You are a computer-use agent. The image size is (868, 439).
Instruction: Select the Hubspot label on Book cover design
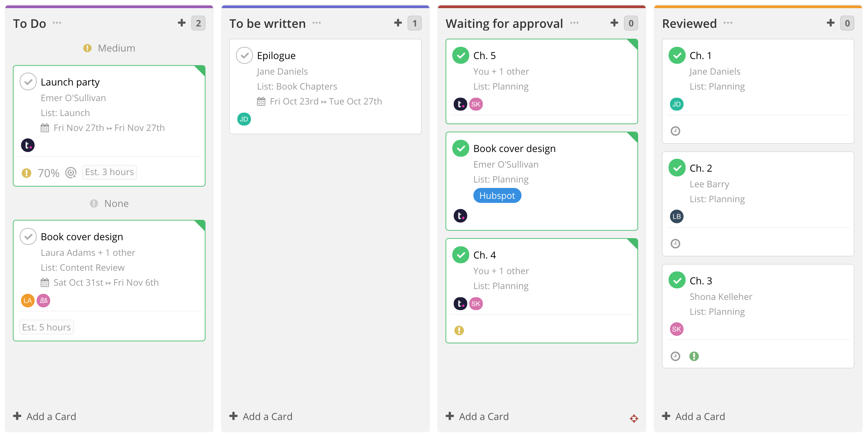(497, 195)
